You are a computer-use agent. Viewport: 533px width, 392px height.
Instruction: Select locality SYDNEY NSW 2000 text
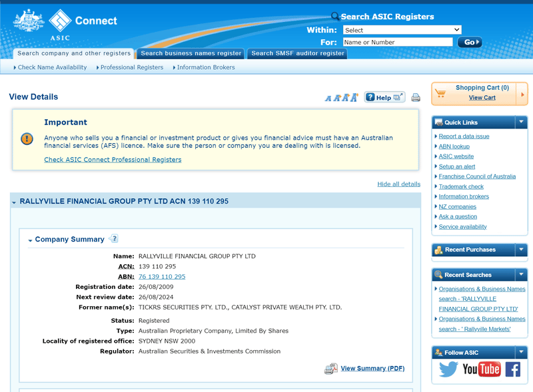pos(167,341)
